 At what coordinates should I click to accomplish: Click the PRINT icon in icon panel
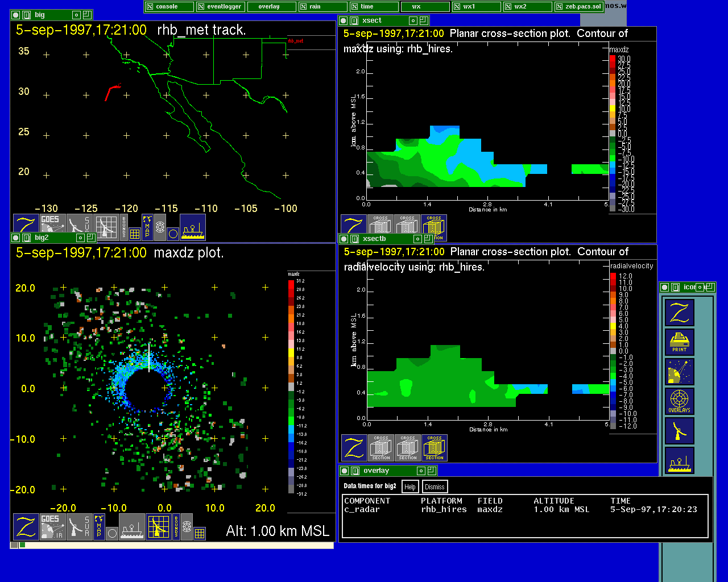680,342
